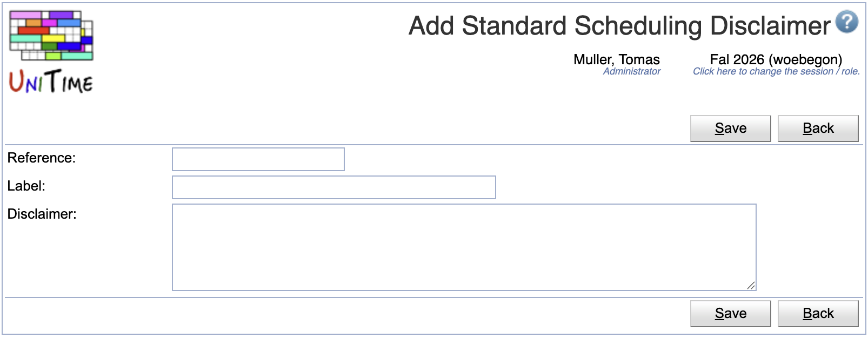Click inside the Disclaimer text area
The width and height of the screenshot is (868, 338).
click(x=463, y=246)
